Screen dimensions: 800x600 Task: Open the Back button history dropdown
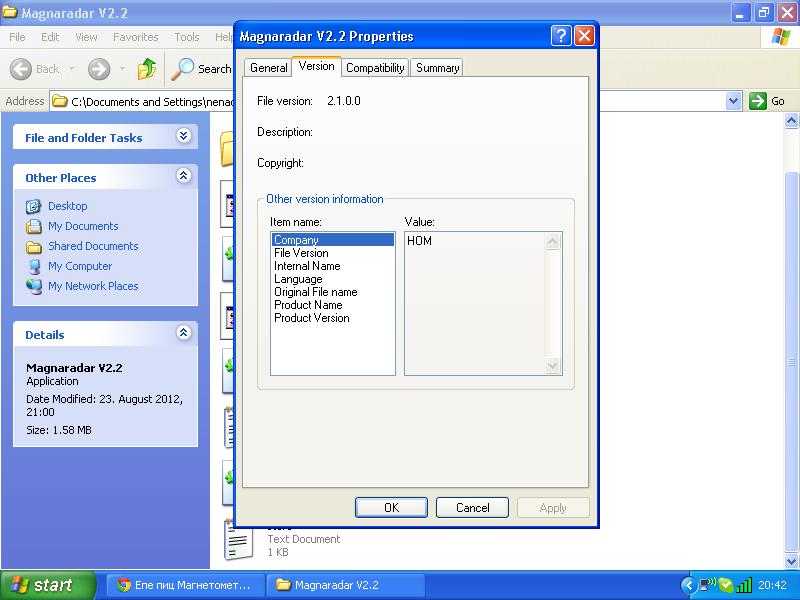click(x=71, y=69)
